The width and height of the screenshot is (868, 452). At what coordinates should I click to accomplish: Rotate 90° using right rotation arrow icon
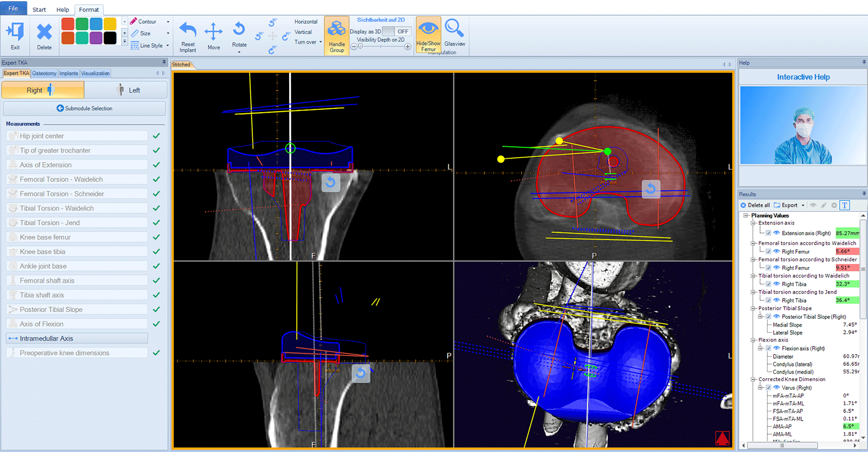[286, 36]
